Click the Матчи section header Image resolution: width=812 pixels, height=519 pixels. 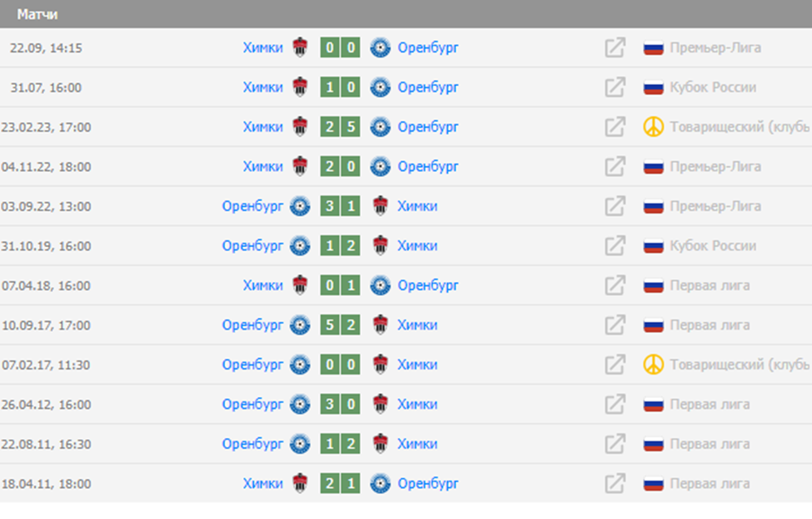coord(38,15)
